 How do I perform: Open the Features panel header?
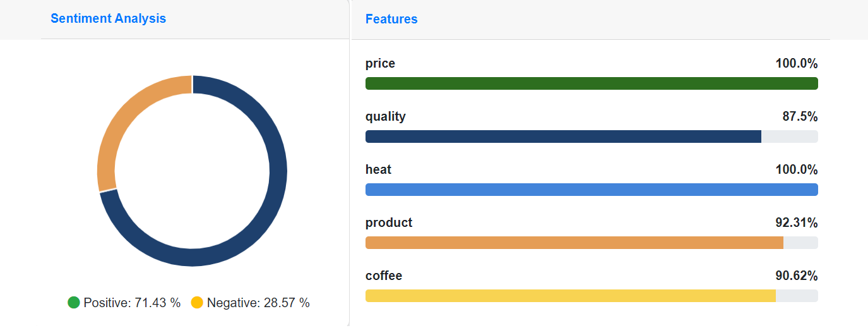coord(391,19)
